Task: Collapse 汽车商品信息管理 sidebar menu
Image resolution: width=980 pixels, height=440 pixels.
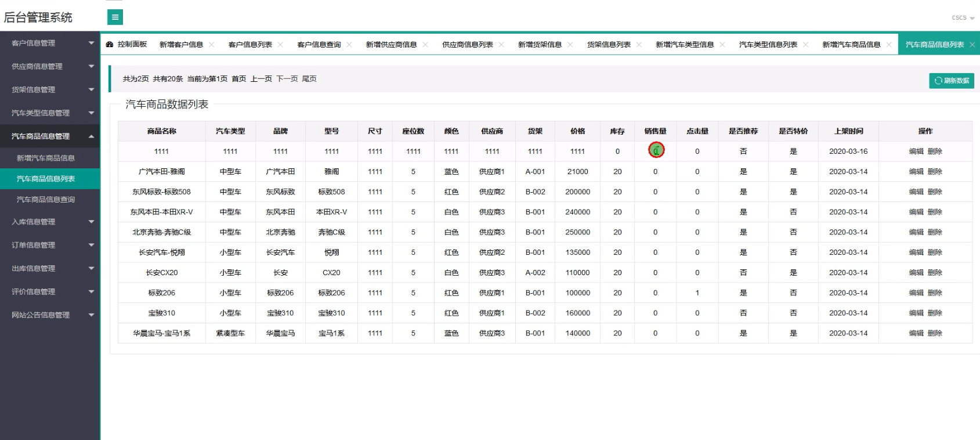Action: point(50,136)
